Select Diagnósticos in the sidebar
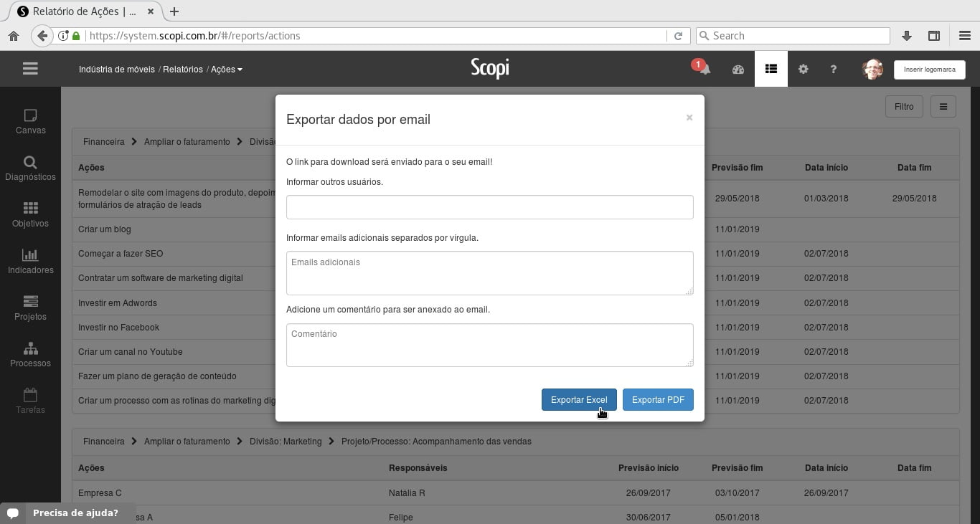 click(x=30, y=168)
